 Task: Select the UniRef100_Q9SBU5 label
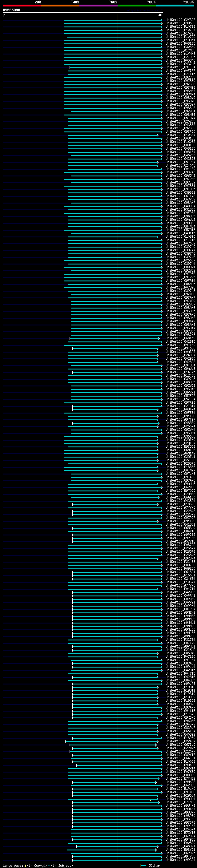(x=180, y=108)
